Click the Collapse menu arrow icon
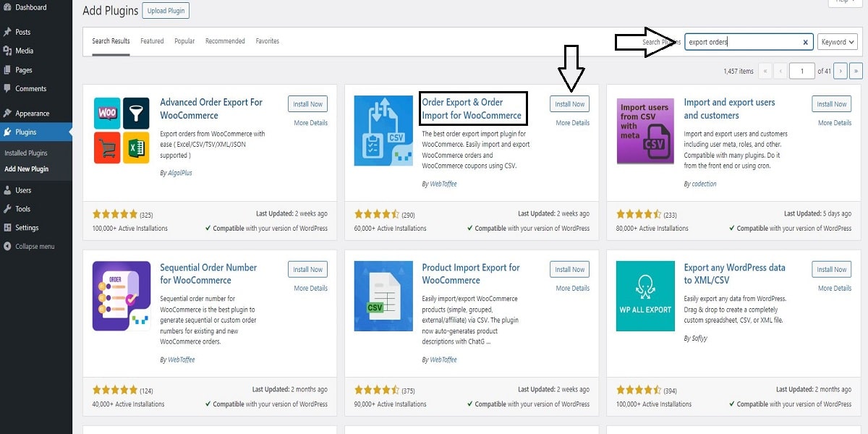 click(x=7, y=247)
